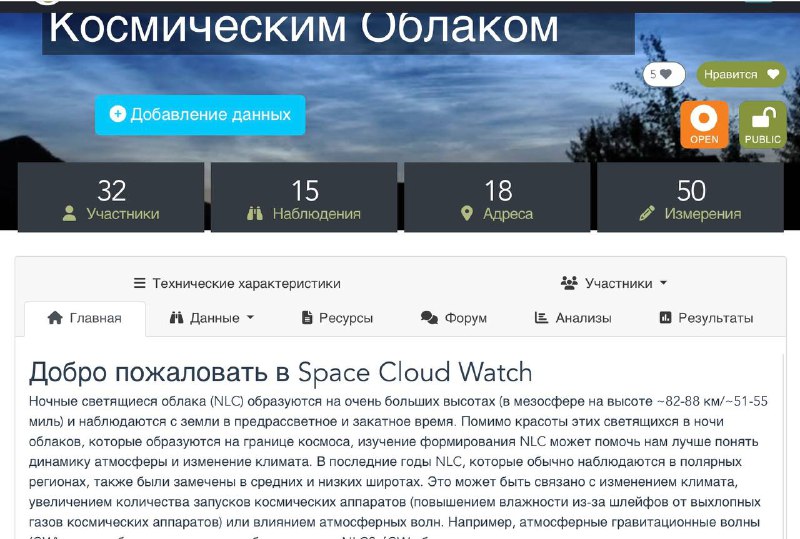Click the pencil icon beside Измерения

click(647, 213)
